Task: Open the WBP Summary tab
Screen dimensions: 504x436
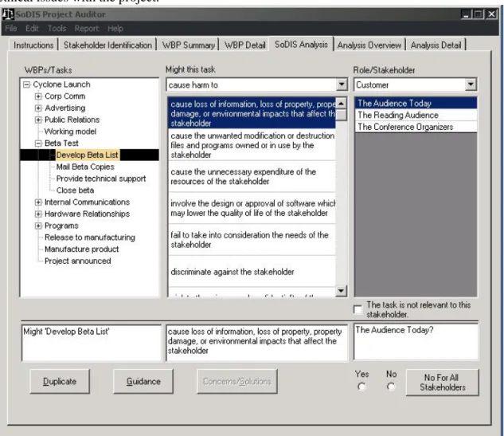Action: (x=189, y=45)
